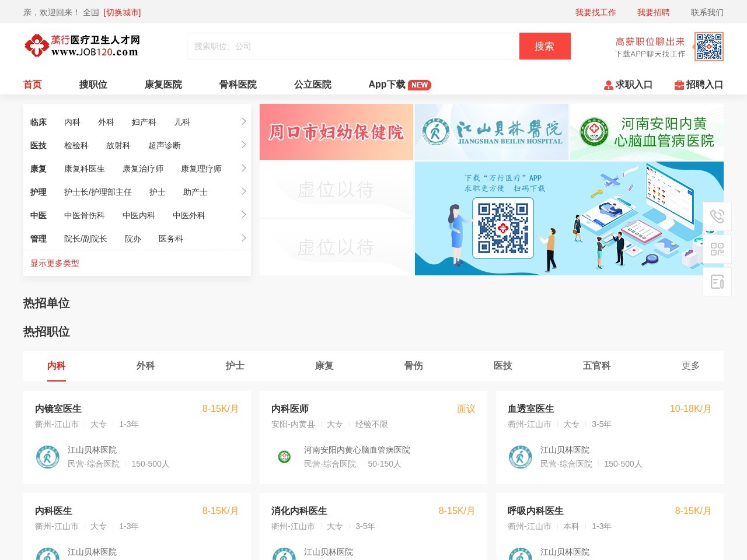
Task: Switch to the 护士 tab
Action: 235,366
